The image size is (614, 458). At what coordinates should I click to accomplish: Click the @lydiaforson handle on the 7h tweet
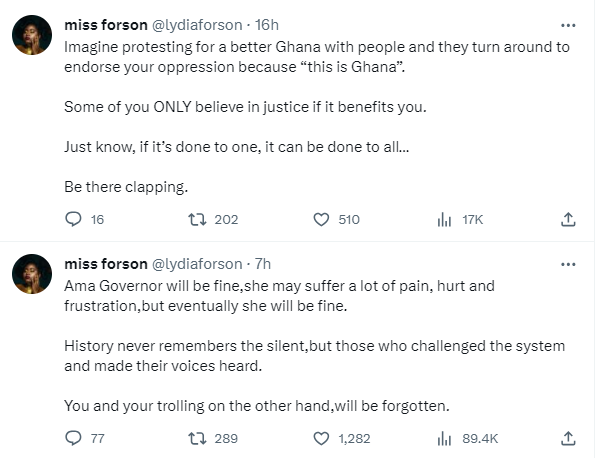click(196, 264)
